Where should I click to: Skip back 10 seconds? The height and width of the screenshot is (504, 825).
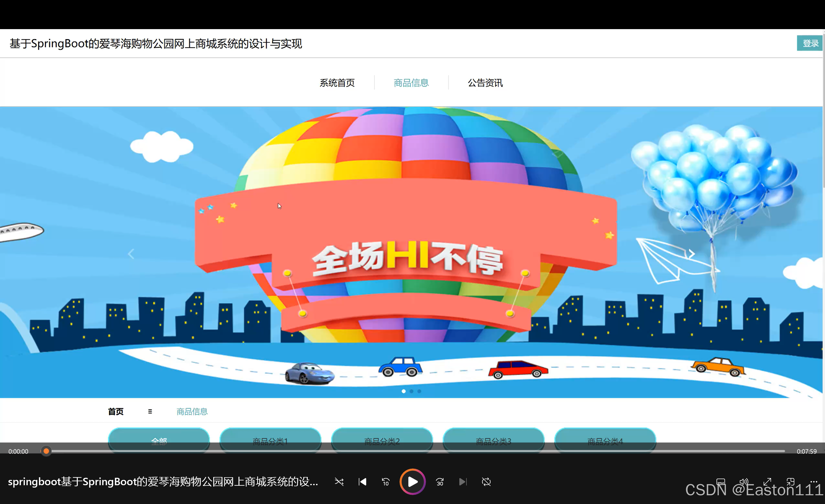click(x=386, y=481)
